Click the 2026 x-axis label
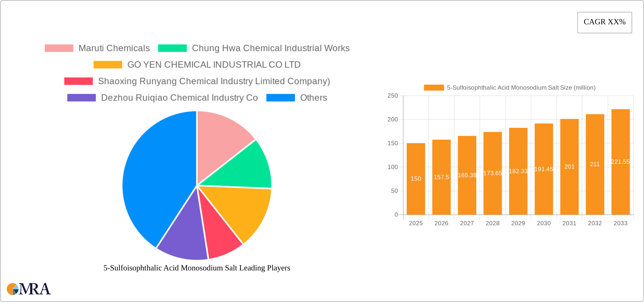Image resolution: width=644 pixels, height=302 pixels. click(441, 223)
